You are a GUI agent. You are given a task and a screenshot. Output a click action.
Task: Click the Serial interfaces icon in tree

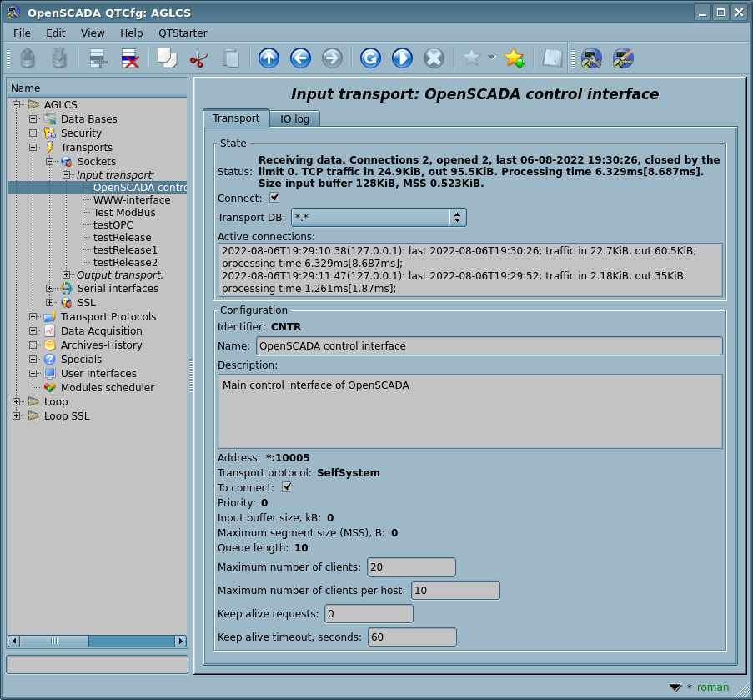tap(66, 289)
